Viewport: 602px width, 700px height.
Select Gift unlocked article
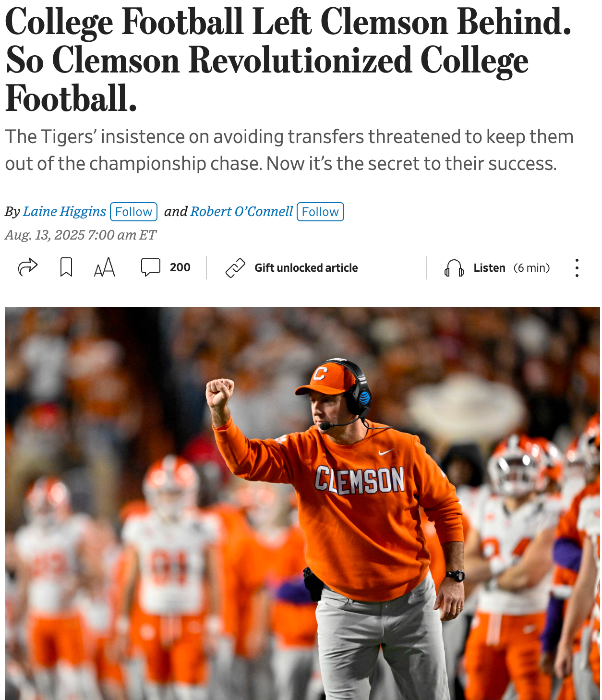click(x=306, y=268)
